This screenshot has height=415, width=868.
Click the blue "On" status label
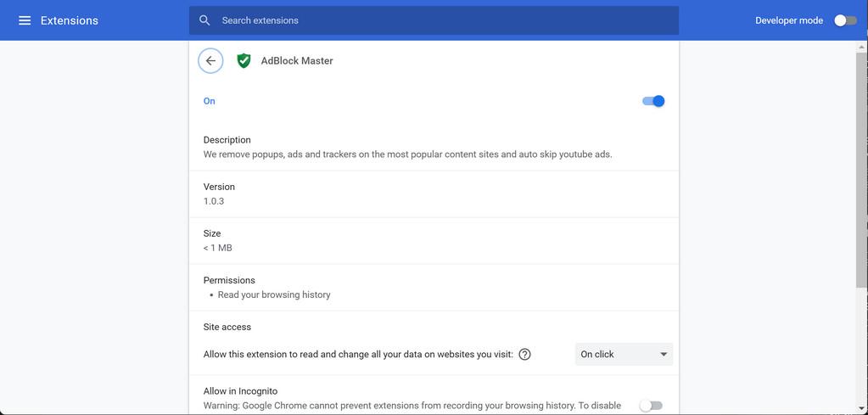click(x=210, y=101)
